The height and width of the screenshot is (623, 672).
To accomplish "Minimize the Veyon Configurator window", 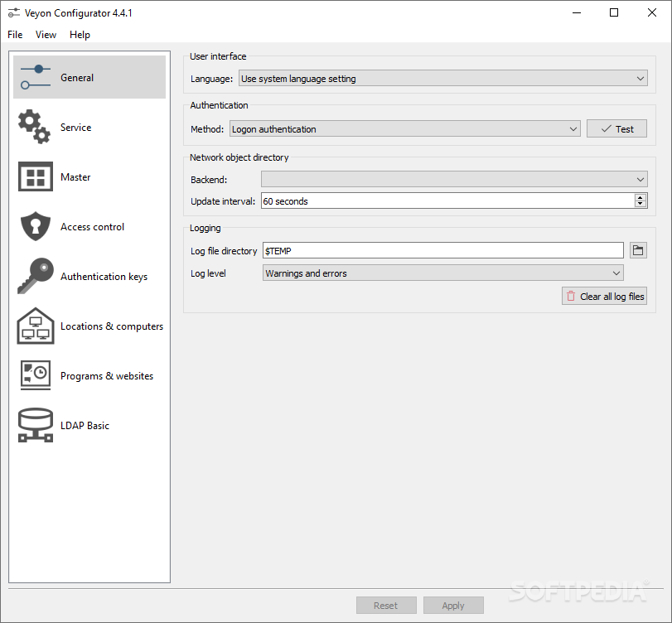I will pos(577,13).
